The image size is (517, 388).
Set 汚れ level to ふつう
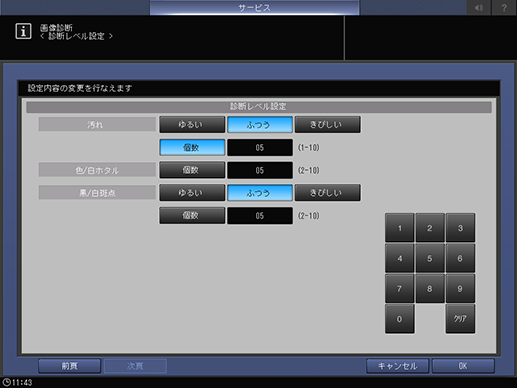pyautogui.click(x=260, y=124)
